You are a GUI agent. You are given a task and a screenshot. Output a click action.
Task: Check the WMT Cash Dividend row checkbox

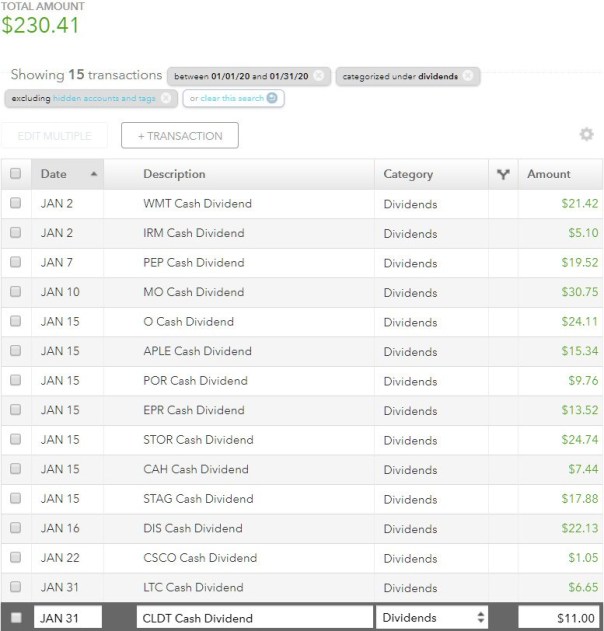click(15, 204)
